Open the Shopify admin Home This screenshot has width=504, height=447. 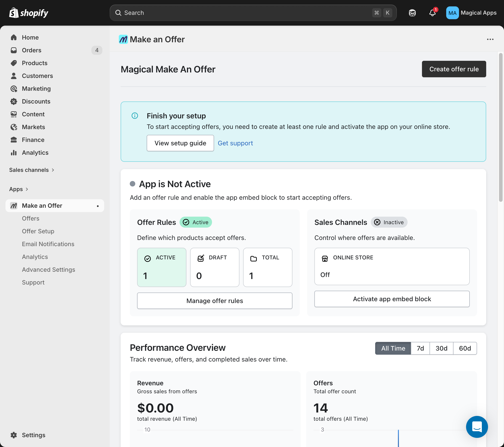click(x=30, y=37)
